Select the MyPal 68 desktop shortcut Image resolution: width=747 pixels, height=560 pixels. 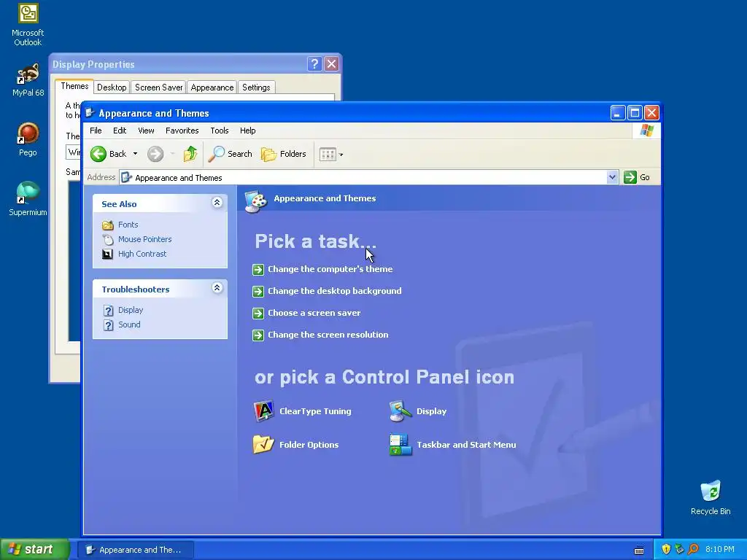click(x=28, y=79)
